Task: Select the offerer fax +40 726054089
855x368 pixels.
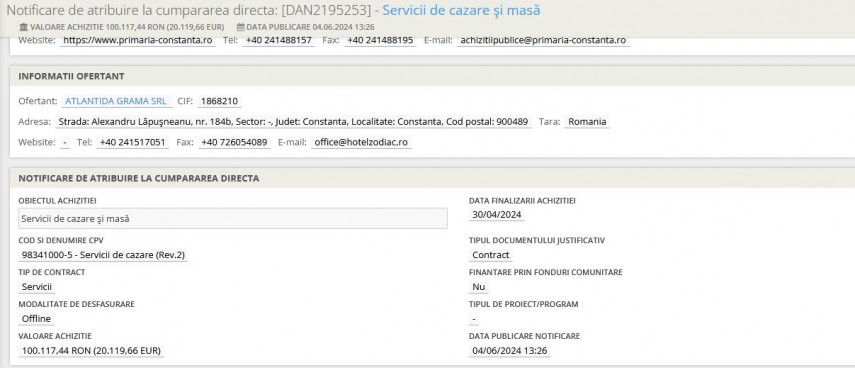Action: point(234,142)
